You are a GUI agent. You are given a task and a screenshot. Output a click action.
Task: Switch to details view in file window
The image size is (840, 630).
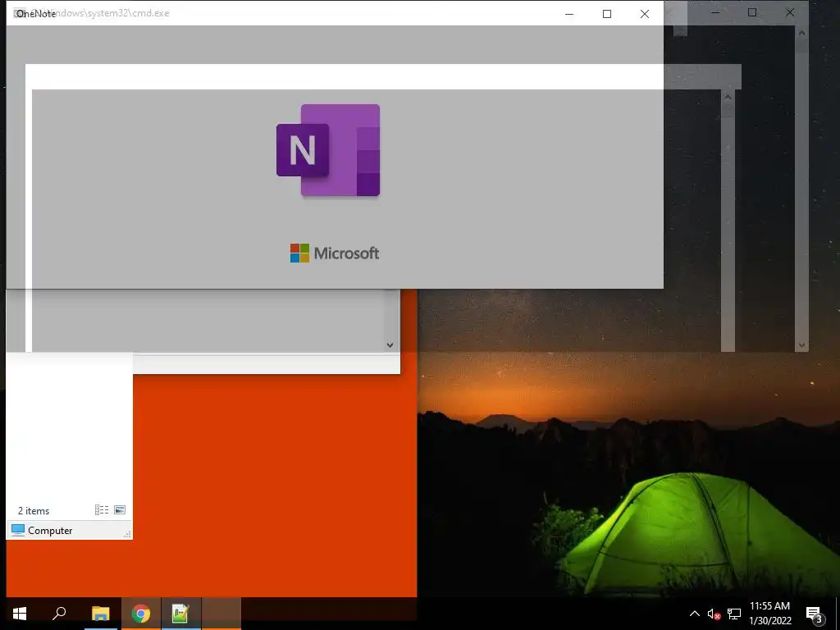tap(102, 510)
